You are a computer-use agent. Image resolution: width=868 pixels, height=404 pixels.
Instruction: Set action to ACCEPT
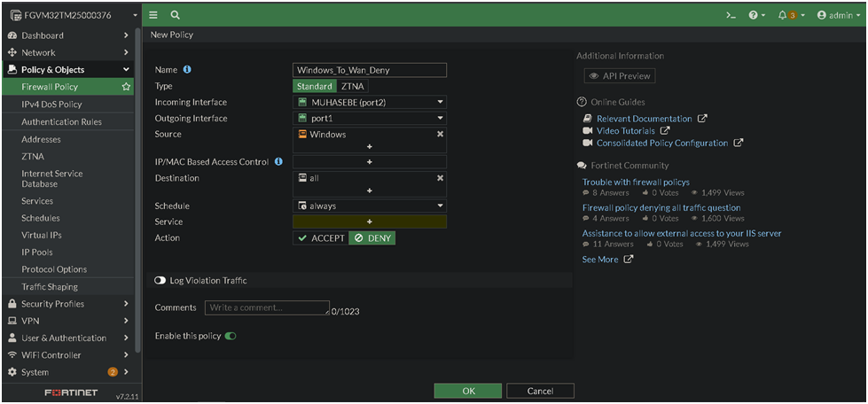coord(321,238)
